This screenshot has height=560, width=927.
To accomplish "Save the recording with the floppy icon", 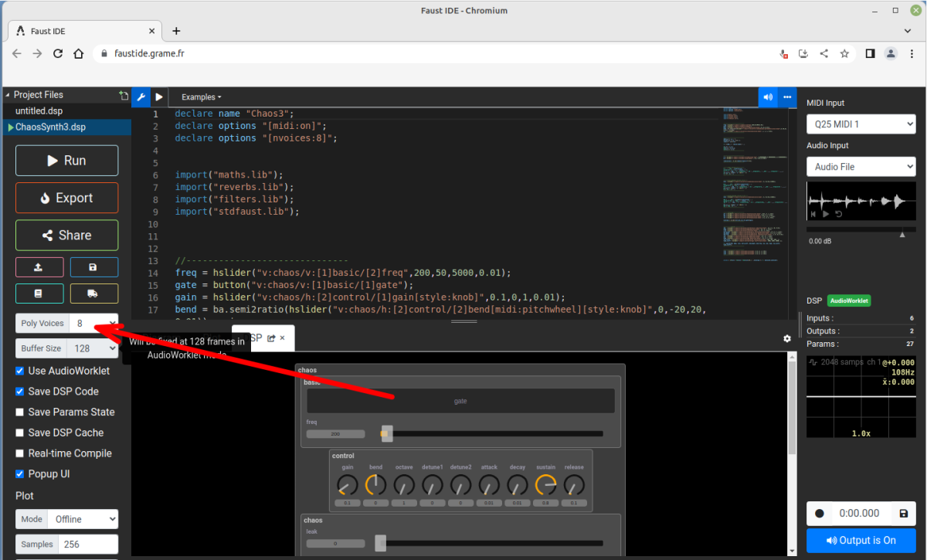I will tap(904, 513).
